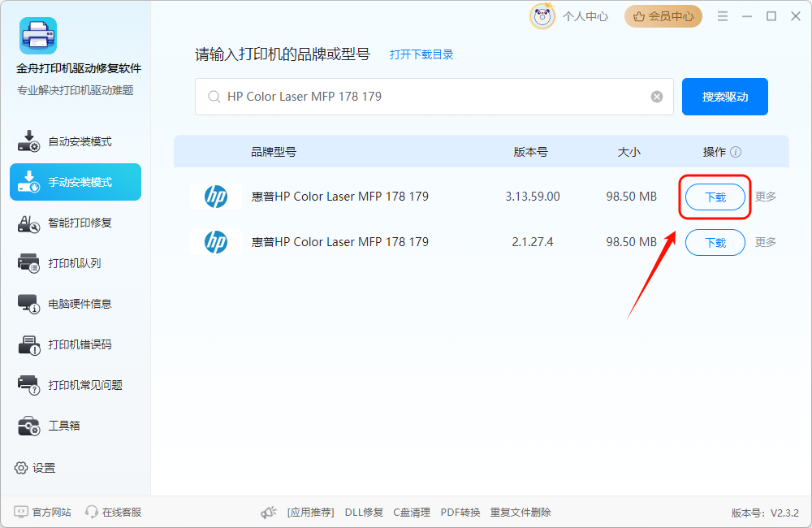This screenshot has width=812, height=528.
Task: Click 更多 for version 3.13.59.00
Action: 766,197
